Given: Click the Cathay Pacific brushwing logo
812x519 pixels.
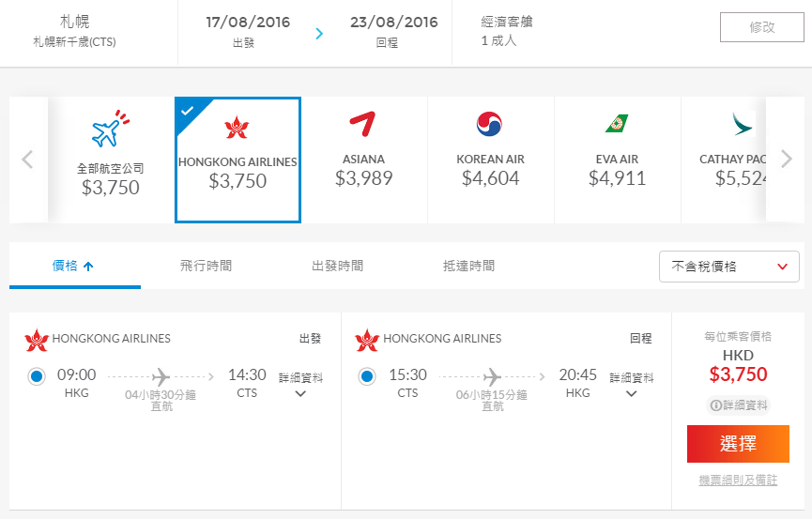Looking at the screenshot, I should [x=743, y=124].
